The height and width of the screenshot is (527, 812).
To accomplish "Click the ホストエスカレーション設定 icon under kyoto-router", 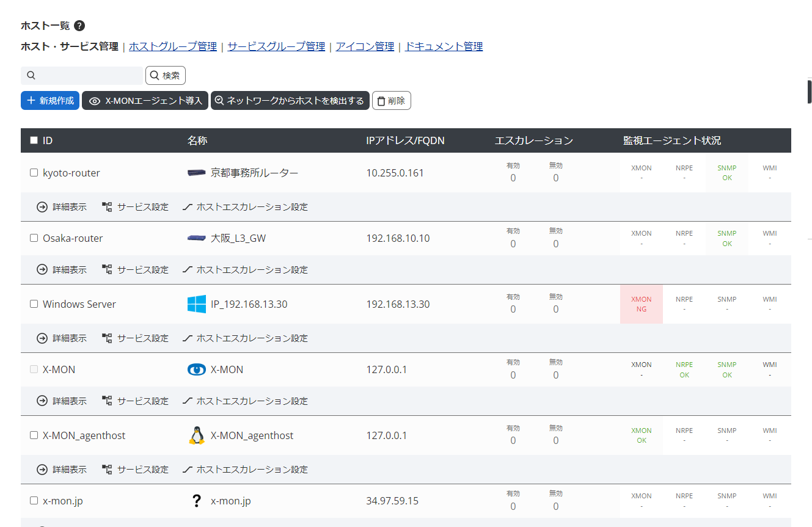I will click(x=188, y=207).
